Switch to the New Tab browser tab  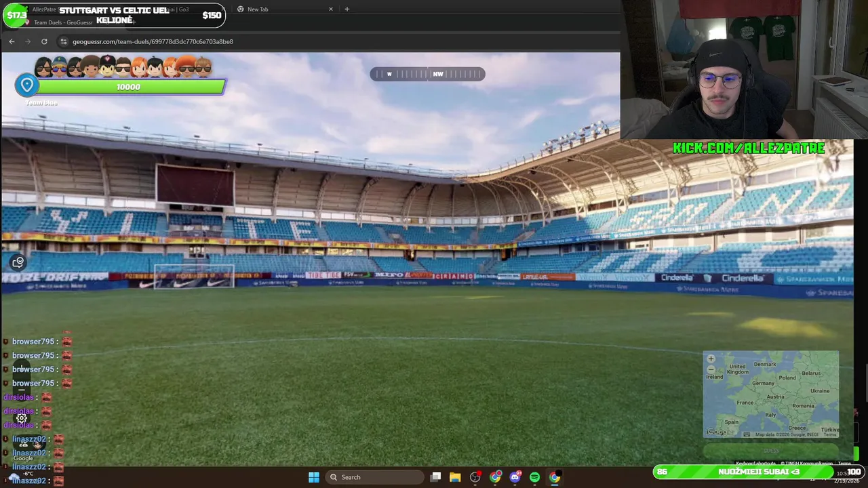[x=258, y=9]
